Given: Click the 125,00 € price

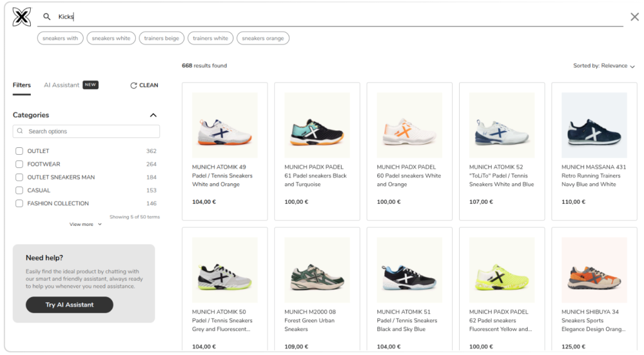Looking at the screenshot, I should click(574, 346).
